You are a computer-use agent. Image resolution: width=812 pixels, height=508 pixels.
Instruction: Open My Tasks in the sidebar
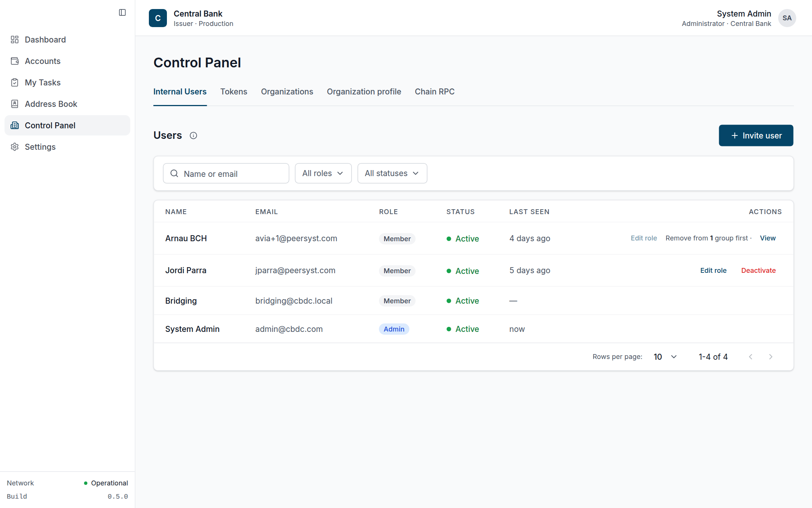click(x=67, y=82)
